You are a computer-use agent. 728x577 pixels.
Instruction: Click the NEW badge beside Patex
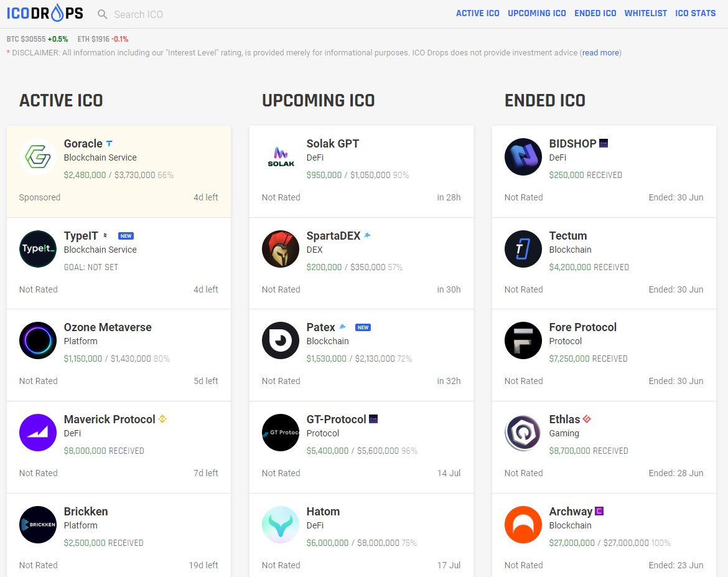click(x=363, y=327)
